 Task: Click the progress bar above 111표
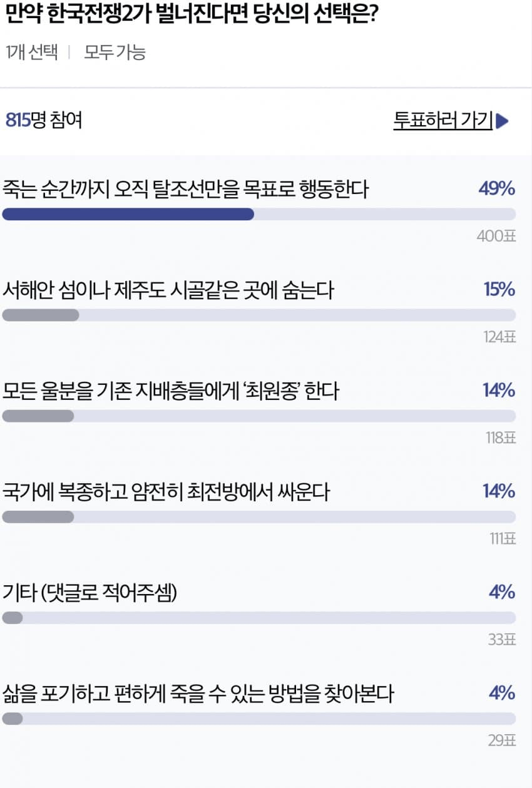(x=258, y=517)
